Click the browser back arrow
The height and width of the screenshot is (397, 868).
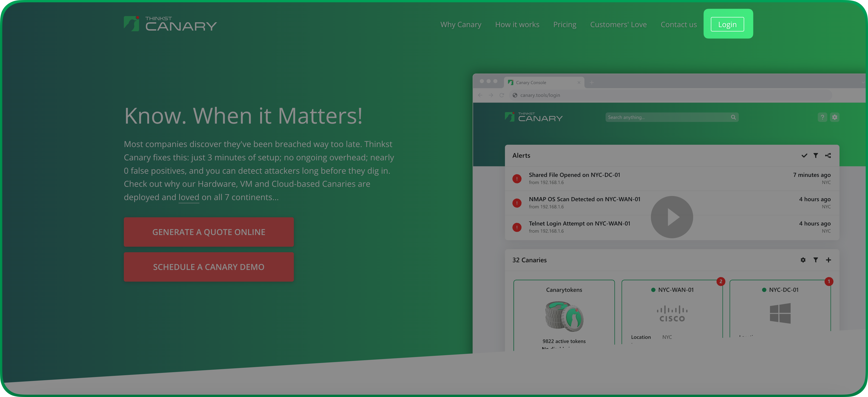coord(480,95)
